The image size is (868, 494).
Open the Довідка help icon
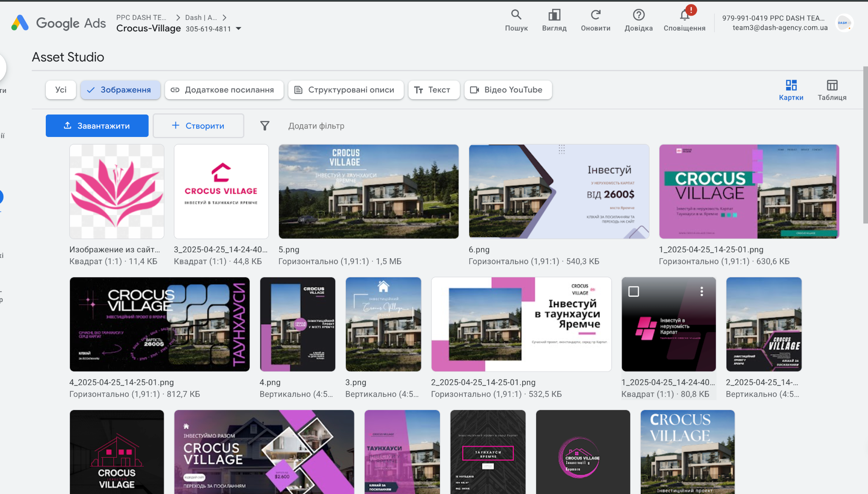pyautogui.click(x=638, y=15)
